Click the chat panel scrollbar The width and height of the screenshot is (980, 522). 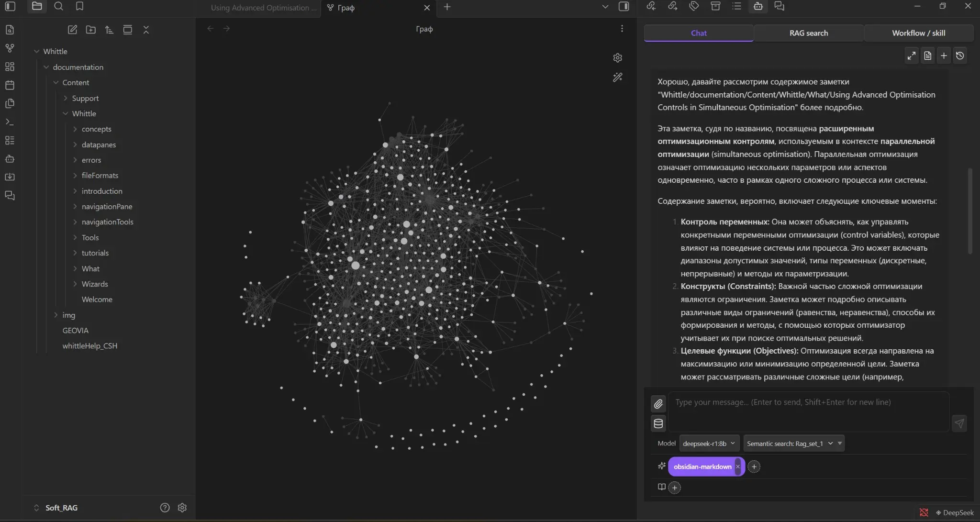point(970,211)
